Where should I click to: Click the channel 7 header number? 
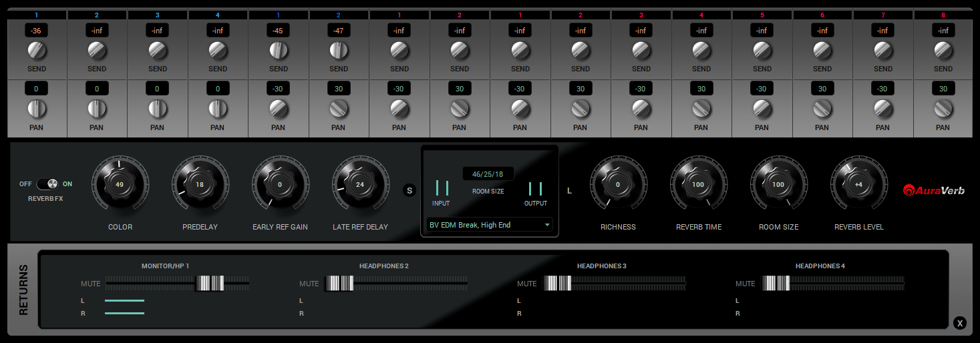883,15
